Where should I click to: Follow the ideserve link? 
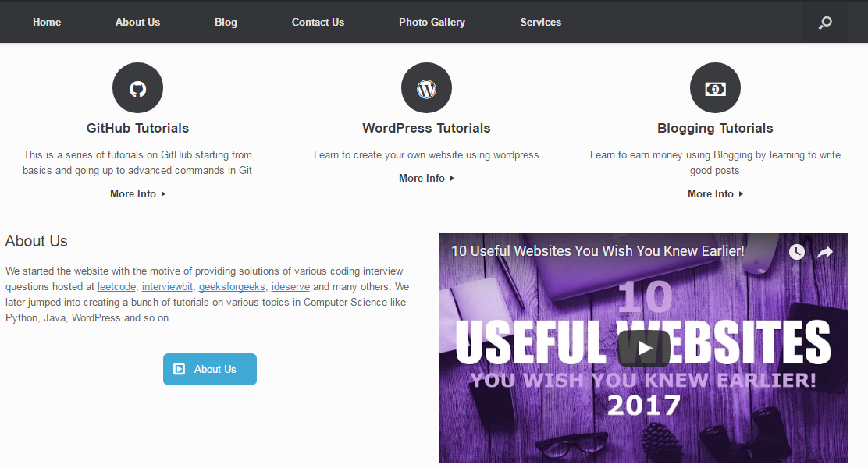click(290, 286)
